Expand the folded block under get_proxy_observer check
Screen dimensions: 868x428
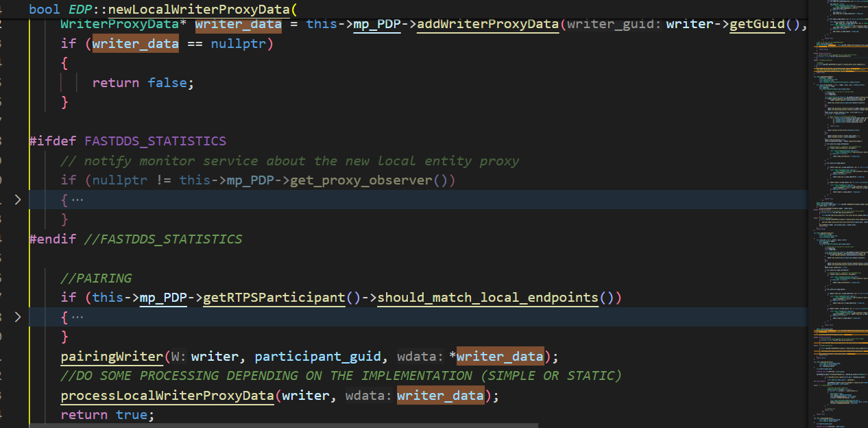(x=18, y=200)
